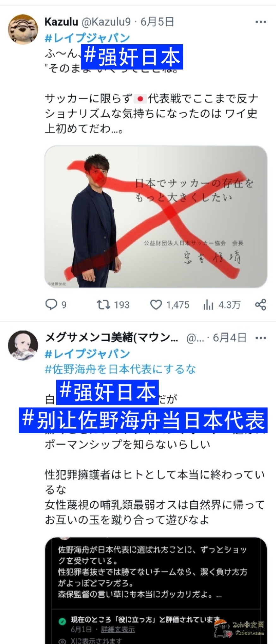Open more options on Kazulu's tweet
The height and width of the screenshot is (644, 276).
click(261, 22)
